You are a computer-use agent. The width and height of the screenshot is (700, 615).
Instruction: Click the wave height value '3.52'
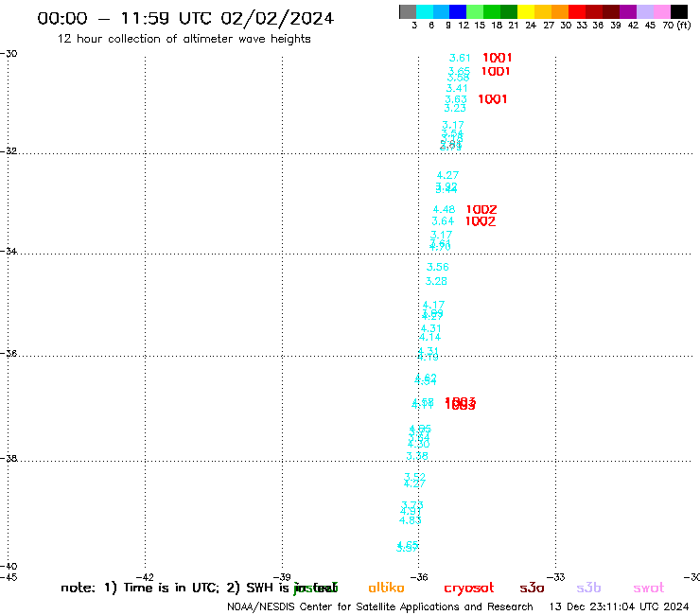(414, 476)
